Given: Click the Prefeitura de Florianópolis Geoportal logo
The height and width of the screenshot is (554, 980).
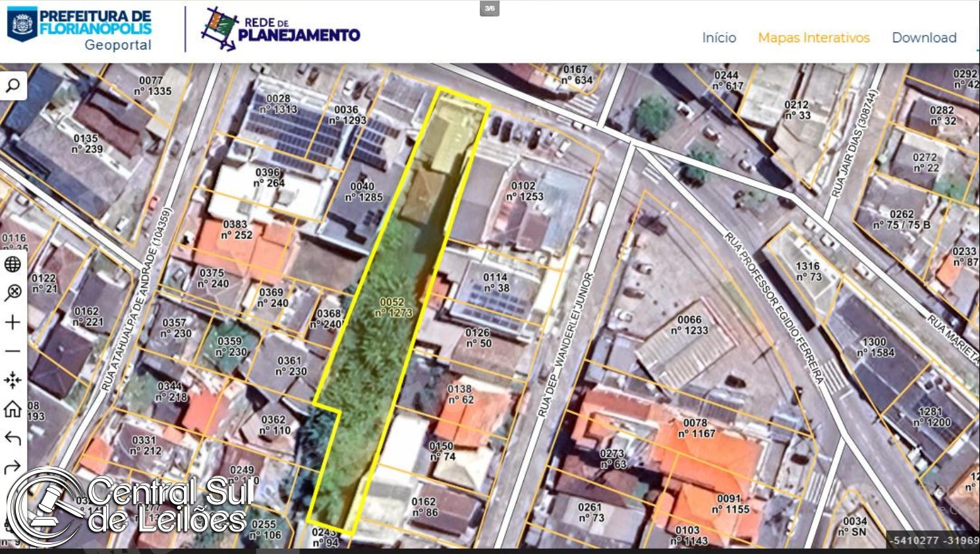Looking at the screenshot, I should point(79,30).
